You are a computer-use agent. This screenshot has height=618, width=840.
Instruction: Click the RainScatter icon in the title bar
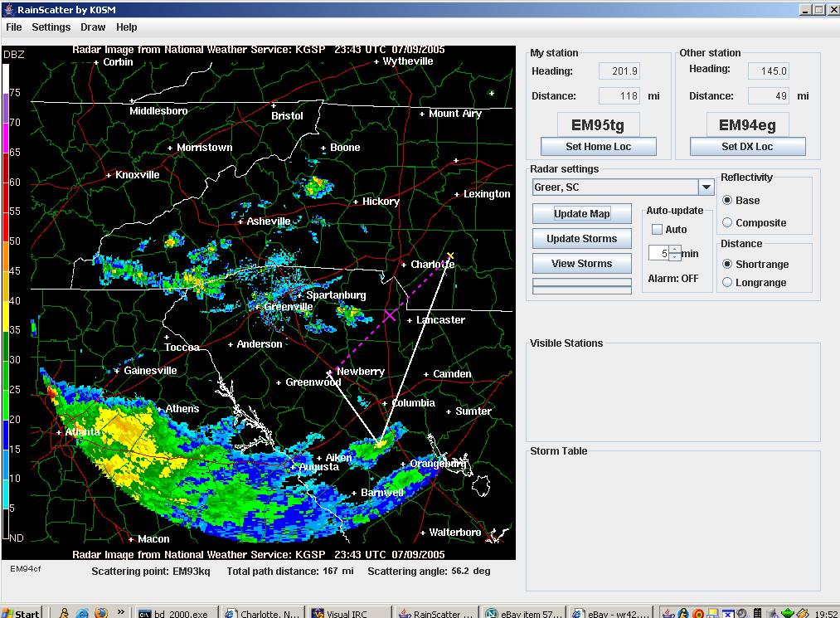coord(8,10)
